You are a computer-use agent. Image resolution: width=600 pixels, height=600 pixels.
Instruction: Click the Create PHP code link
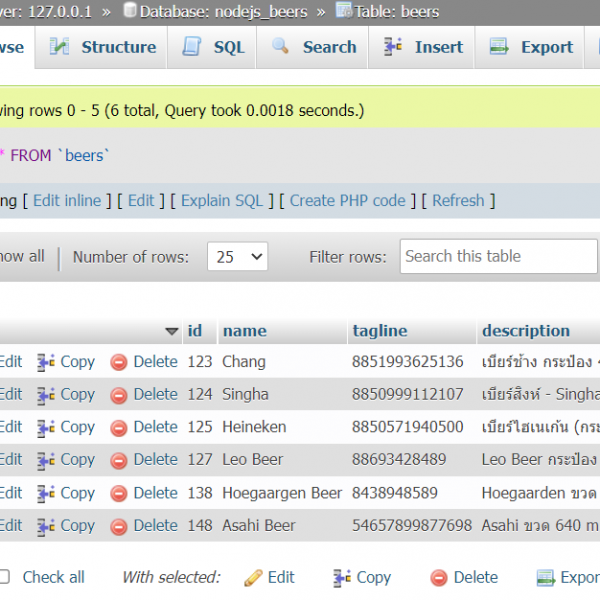[x=347, y=201]
